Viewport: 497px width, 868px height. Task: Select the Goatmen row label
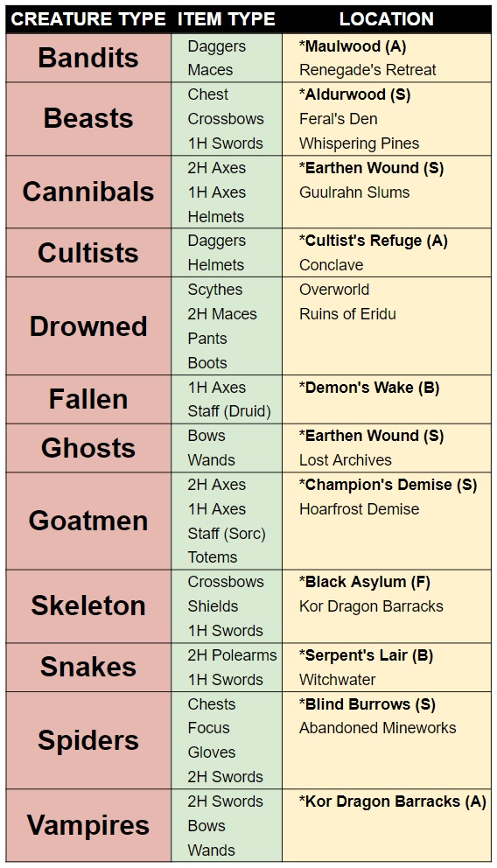point(88,521)
